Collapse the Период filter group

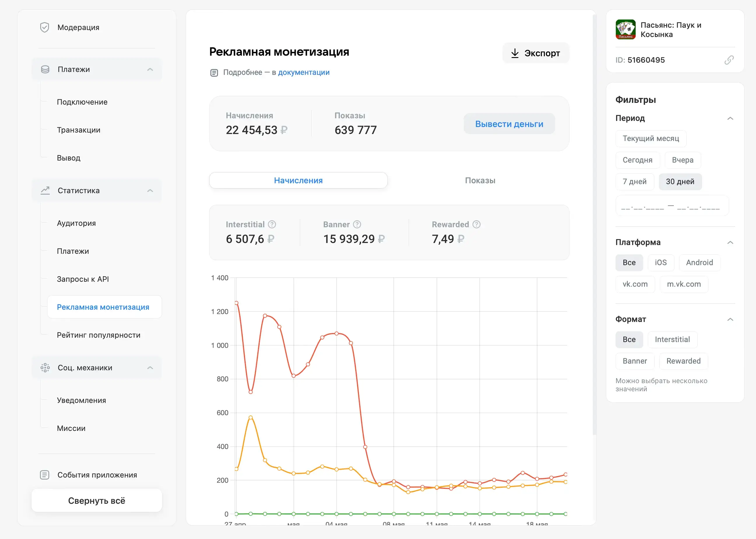point(730,119)
